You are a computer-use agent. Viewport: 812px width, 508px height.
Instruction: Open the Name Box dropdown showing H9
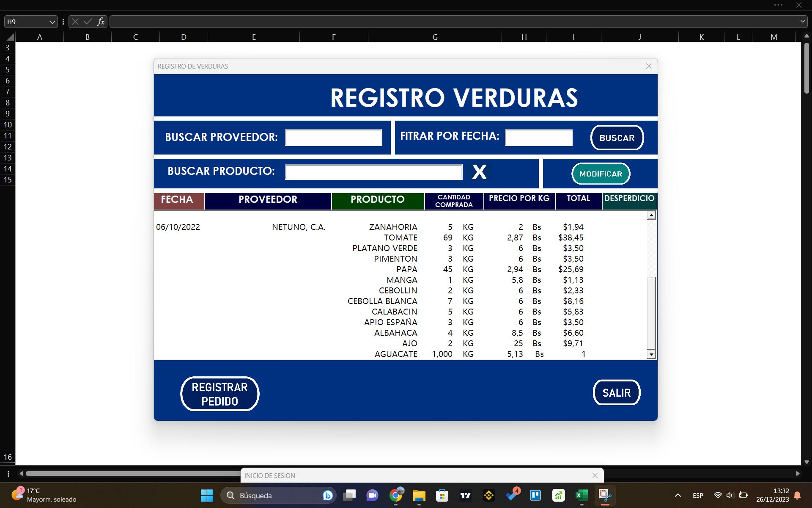coord(52,21)
